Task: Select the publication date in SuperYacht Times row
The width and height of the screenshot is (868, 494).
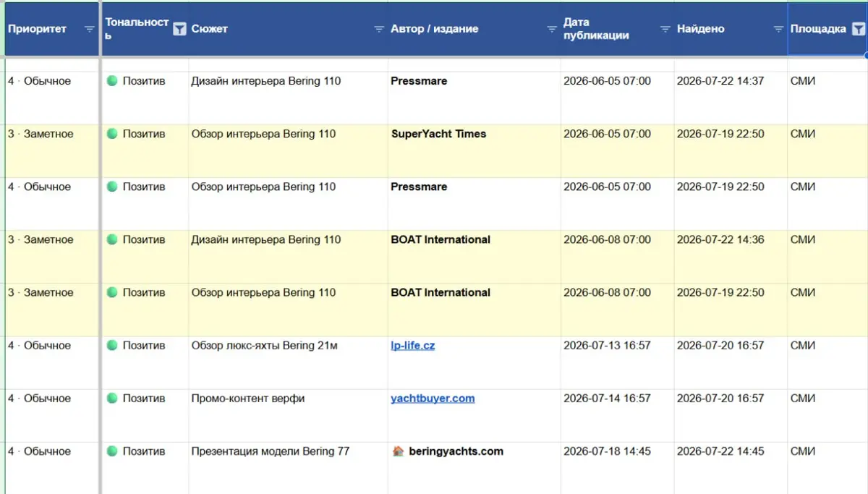Action: coord(617,151)
